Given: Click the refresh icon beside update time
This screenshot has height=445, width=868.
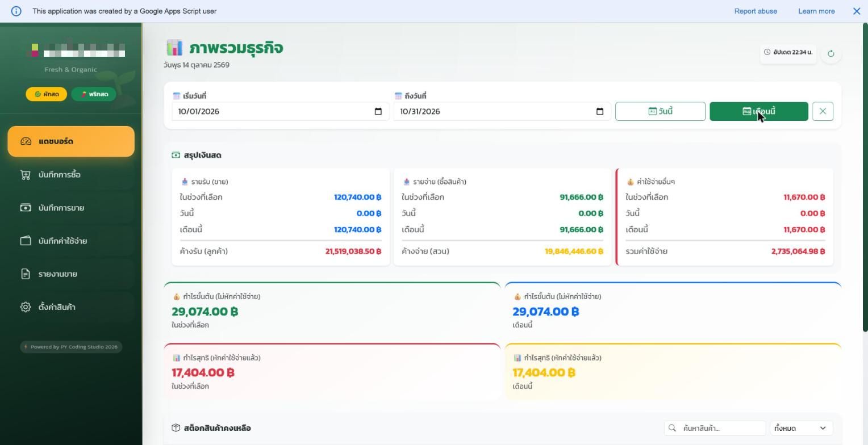Looking at the screenshot, I should (831, 53).
